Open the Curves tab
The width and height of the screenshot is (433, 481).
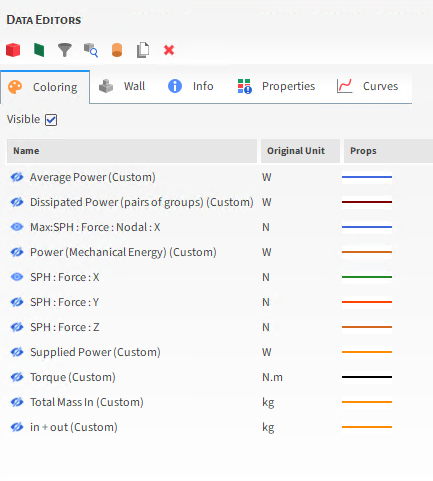coord(368,86)
